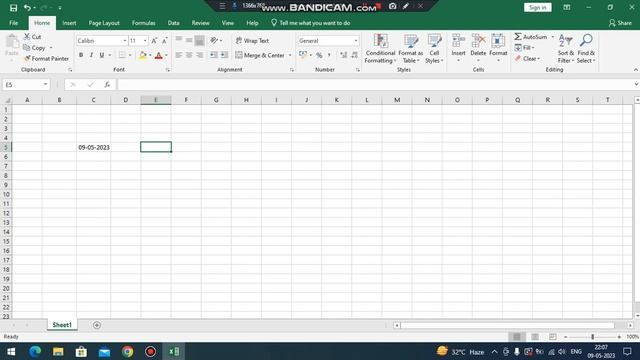The width and height of the screenshot is (640, 360).
Task: Open Font group dialog launcher
Action: click(x=168, y=70)
